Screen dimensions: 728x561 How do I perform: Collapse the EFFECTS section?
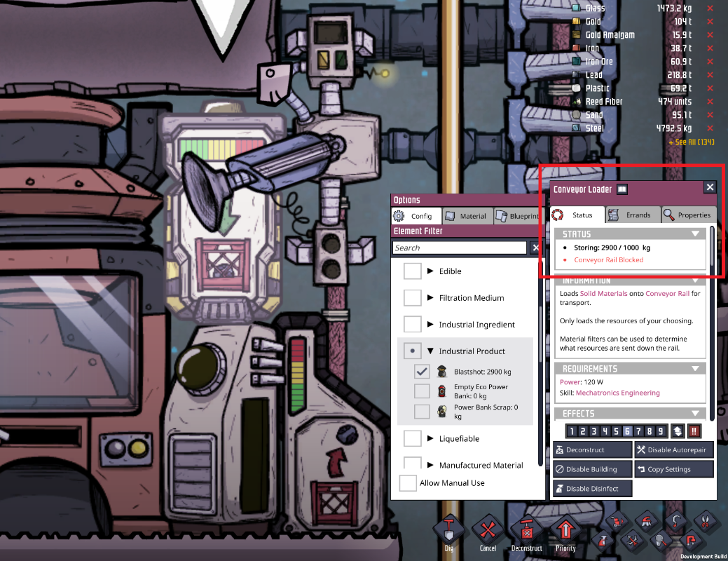click(695, 413)
